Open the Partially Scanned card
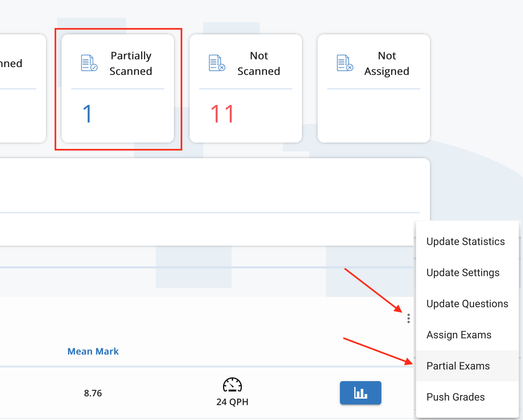This screenshot has width=523, height=420. [x=118, y=88]
